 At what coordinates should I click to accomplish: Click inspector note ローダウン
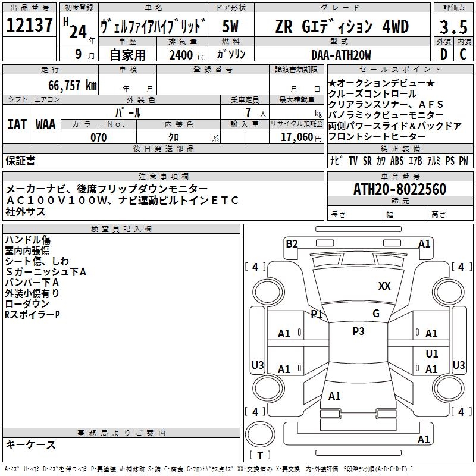tap(27, 303)
